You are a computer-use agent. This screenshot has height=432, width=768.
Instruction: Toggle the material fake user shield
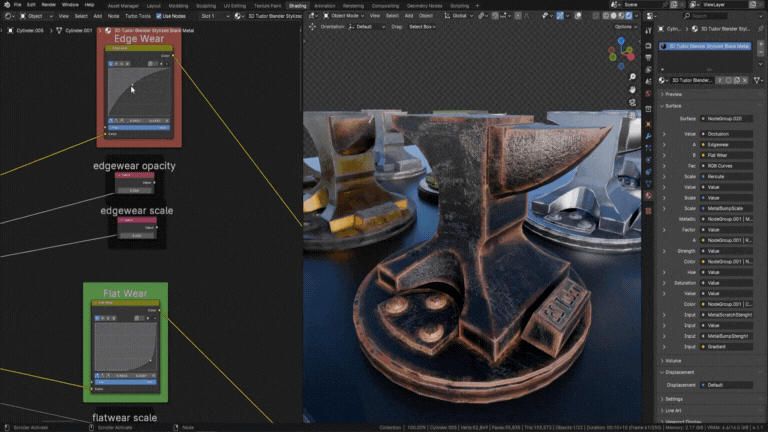729,80
